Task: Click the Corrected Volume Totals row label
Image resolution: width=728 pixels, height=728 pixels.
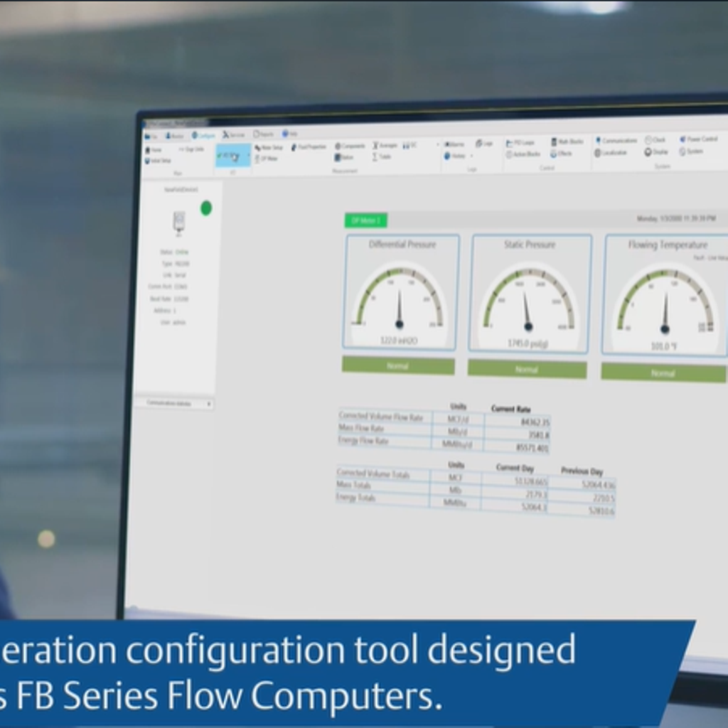Action: coord(373,473)
